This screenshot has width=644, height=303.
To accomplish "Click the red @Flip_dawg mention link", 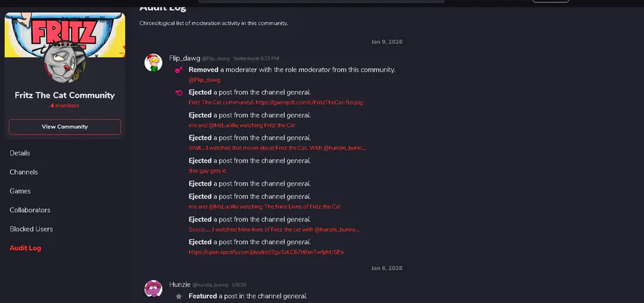I will (204, 80).
